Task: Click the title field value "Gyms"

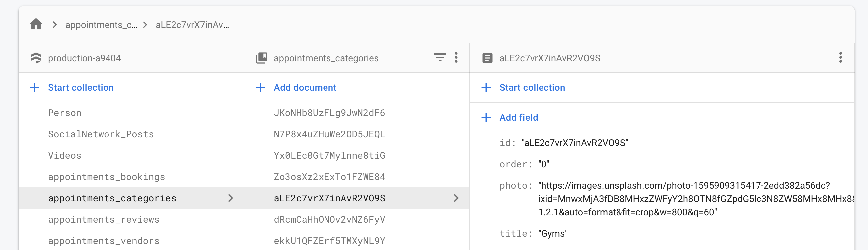Action: coord(552,233)
